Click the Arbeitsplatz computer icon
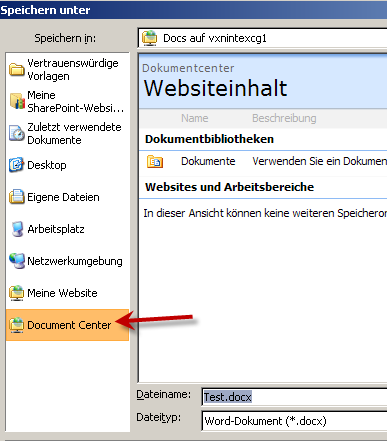The image size is (387, 441). [17, 229]
